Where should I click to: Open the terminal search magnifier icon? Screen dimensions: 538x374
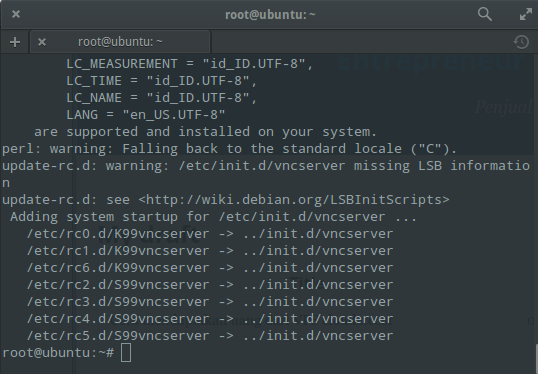[x=485, y=14]
